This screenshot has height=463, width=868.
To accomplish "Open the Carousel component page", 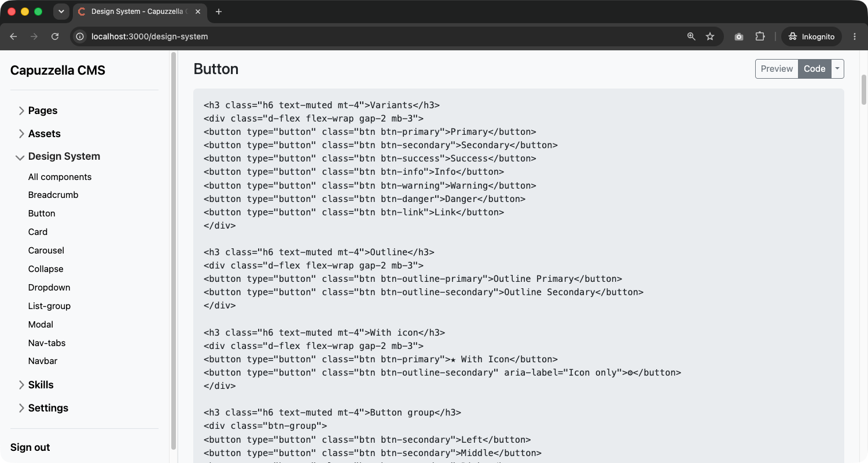I will (x=46, y=251).
